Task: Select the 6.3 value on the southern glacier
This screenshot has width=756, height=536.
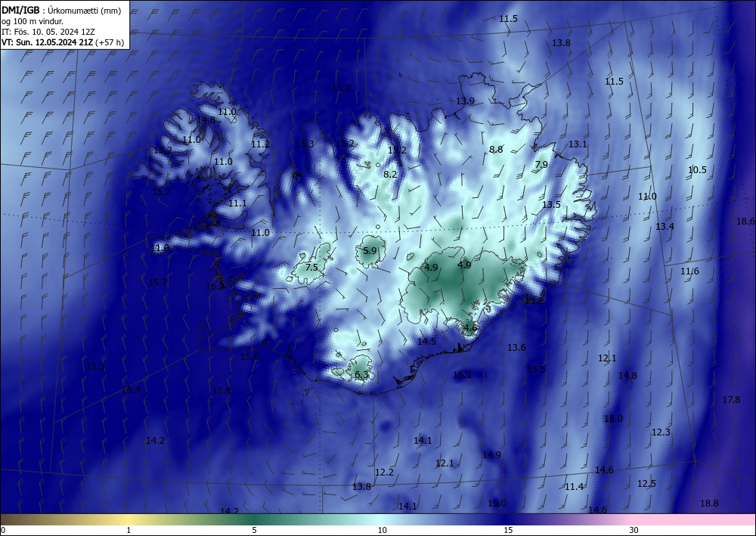Action: 361,374
